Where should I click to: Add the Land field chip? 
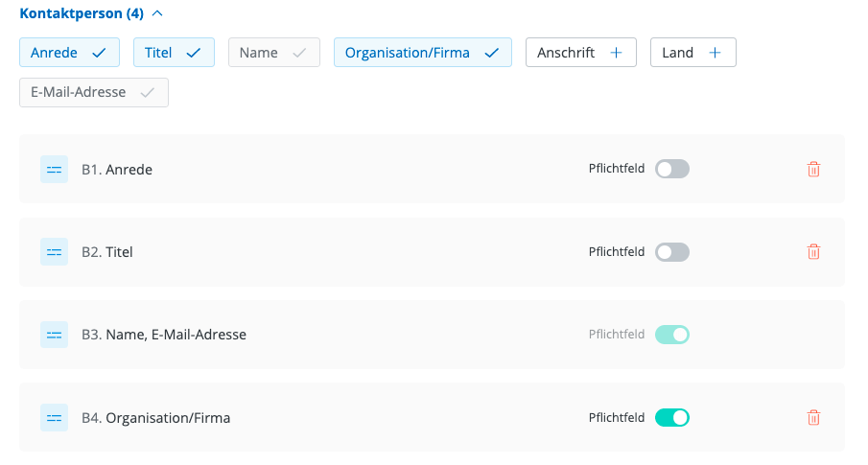pyautogui.click(x=692, y=53)
